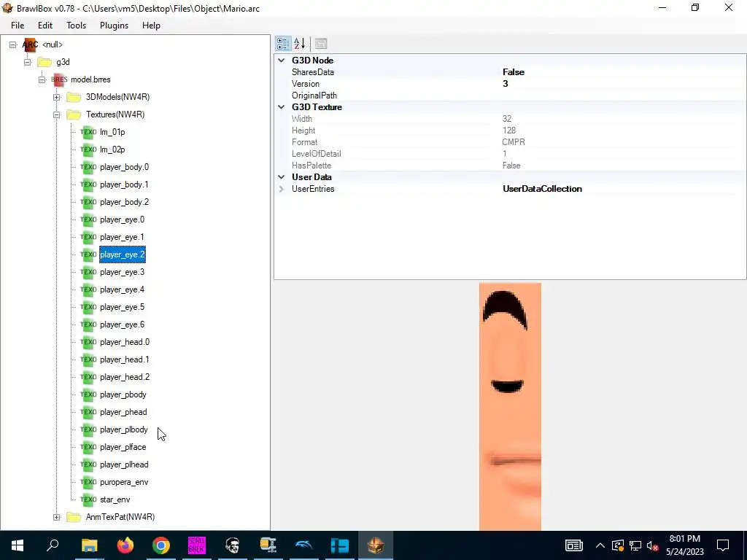Sort properties alphabetically
Viewport: 747px width, 560px height.
[300, 44]
